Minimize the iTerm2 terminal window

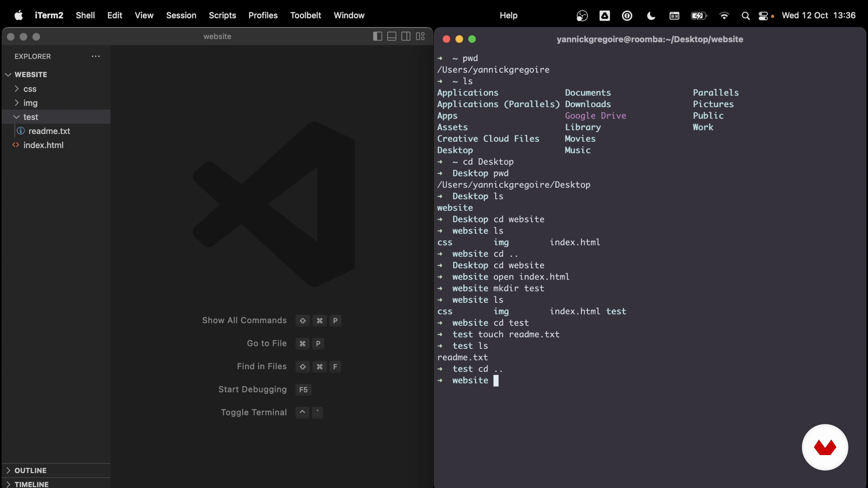click(459, 39)
